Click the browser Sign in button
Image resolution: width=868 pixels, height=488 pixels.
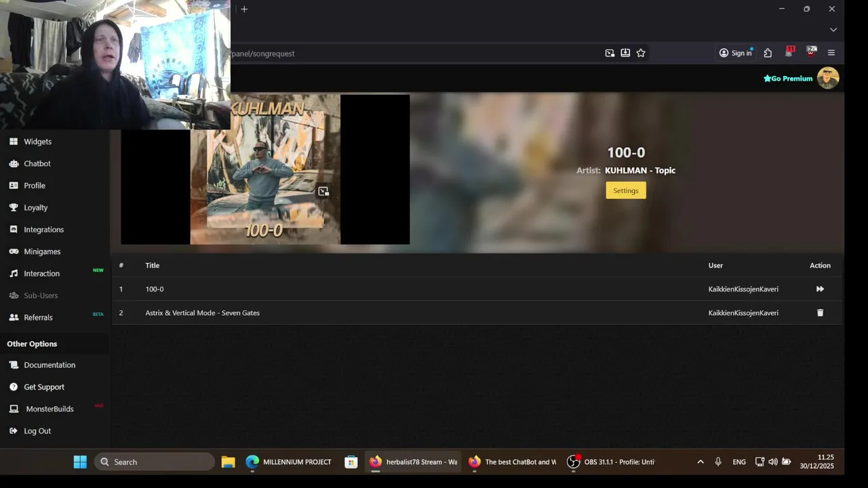(735, 53)
